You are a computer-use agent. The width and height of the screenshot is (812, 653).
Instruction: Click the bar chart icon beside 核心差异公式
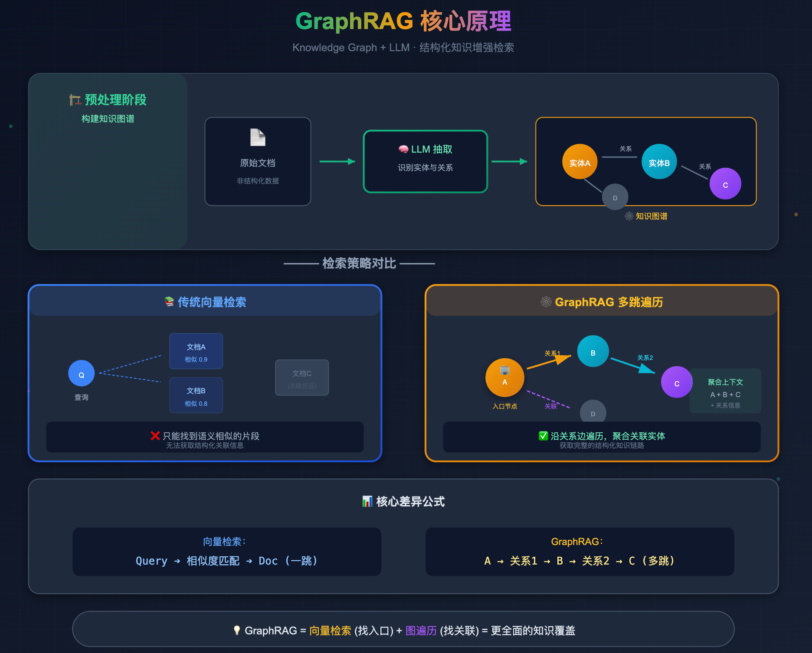tap(367, 502)
